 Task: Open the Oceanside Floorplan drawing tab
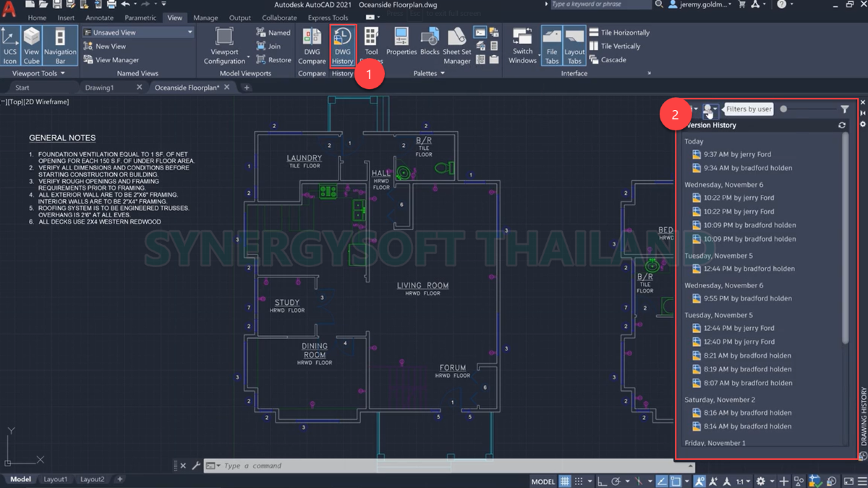point(187,86)
